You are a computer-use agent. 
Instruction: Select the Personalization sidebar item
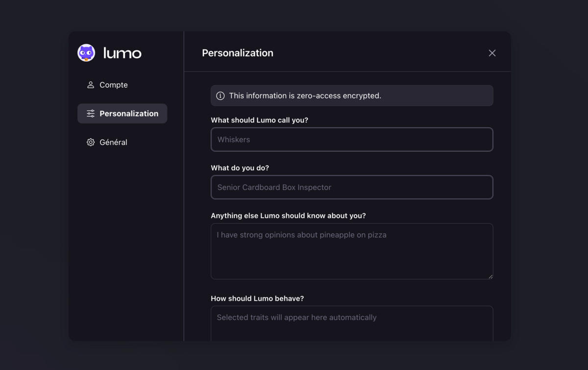click(x=128, y=114)
